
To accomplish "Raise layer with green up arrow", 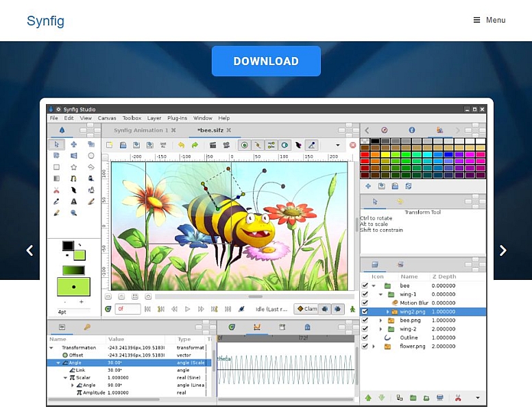I will (368, 398).
